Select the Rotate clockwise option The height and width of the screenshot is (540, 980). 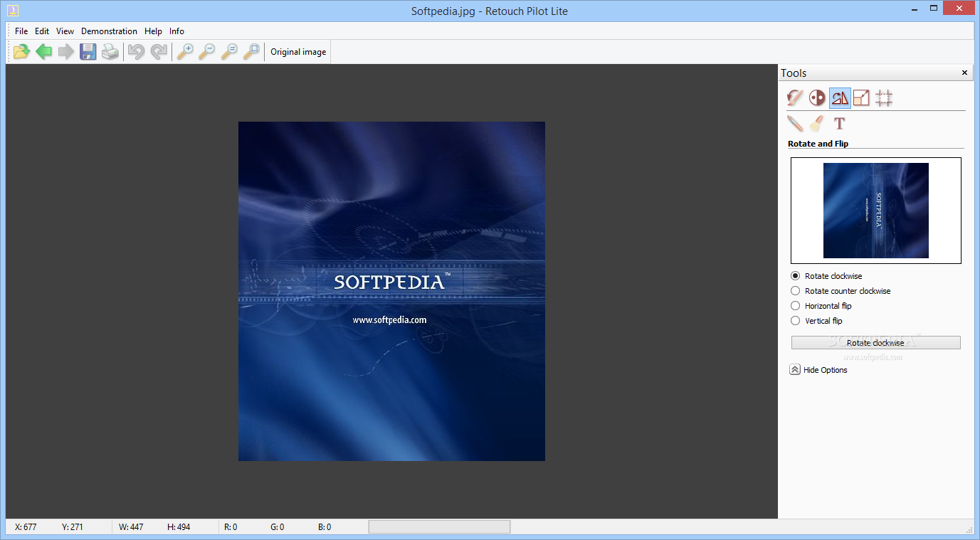(826, 276)
